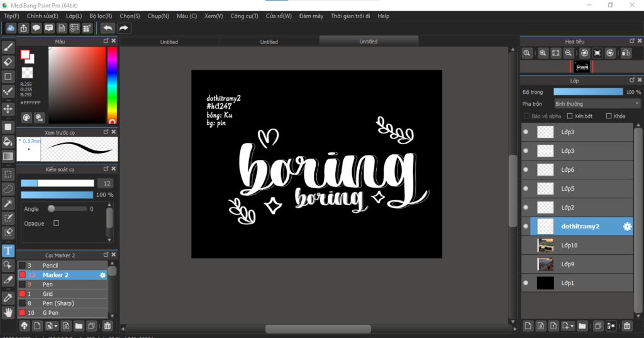
Task: Undock the Kiểm soát cọ panel
Action: point(106,169)
